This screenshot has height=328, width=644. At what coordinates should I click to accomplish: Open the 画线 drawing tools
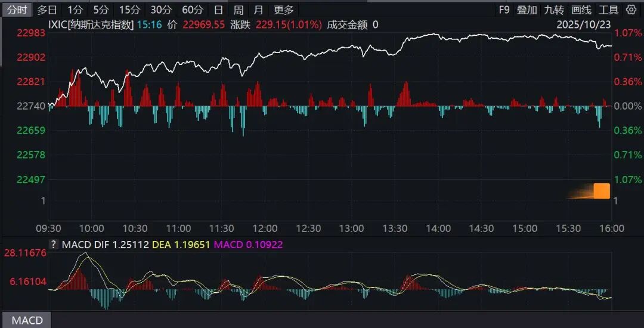581,10
